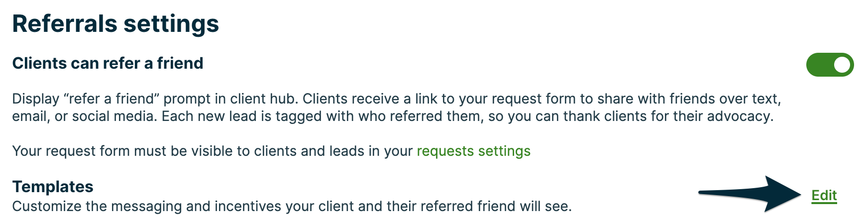Click the word Referrals in the page title
The height and width of the screenshot is (224, 868).
click(x=64, y=23)
